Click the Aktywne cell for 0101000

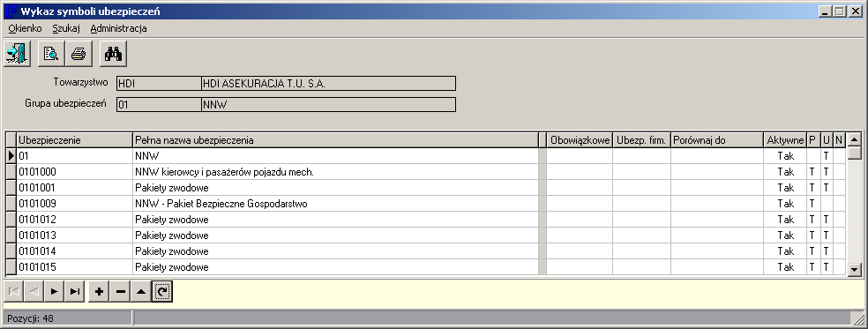coord(785,172)
